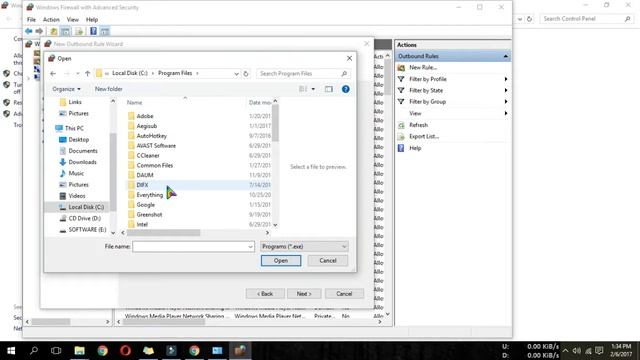This screenshot has height=360, width=640.
Task: Click the Up one level toolbar icon
Action: coord(53,31)
